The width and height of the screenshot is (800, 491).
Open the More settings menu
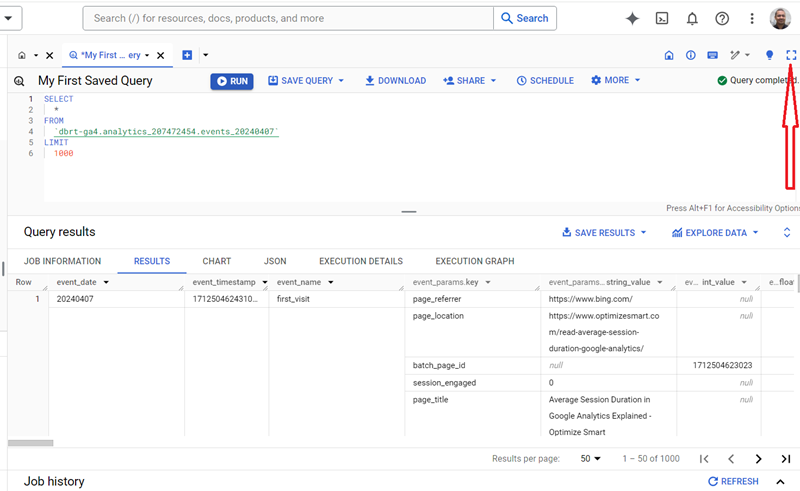(615, 80)
